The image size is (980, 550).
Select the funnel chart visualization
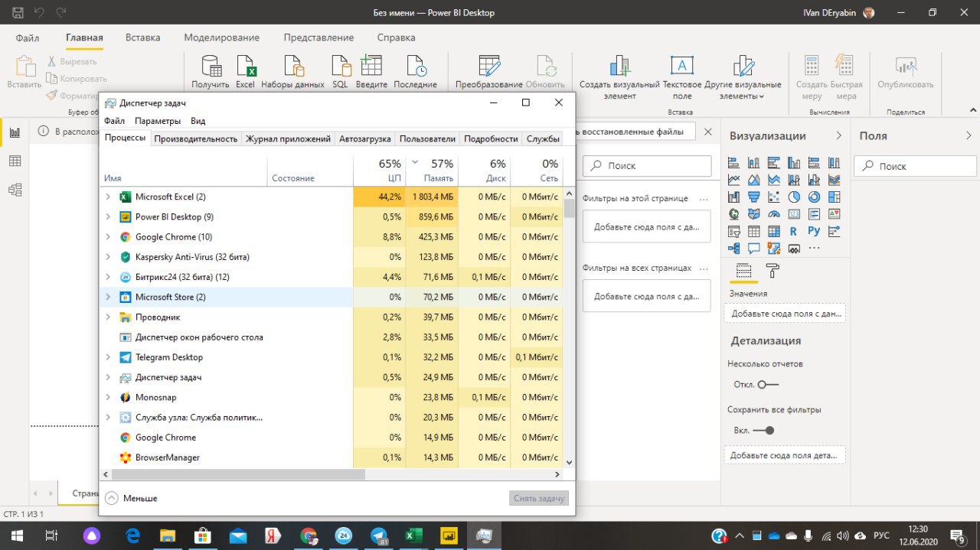(x=754, y=197)
